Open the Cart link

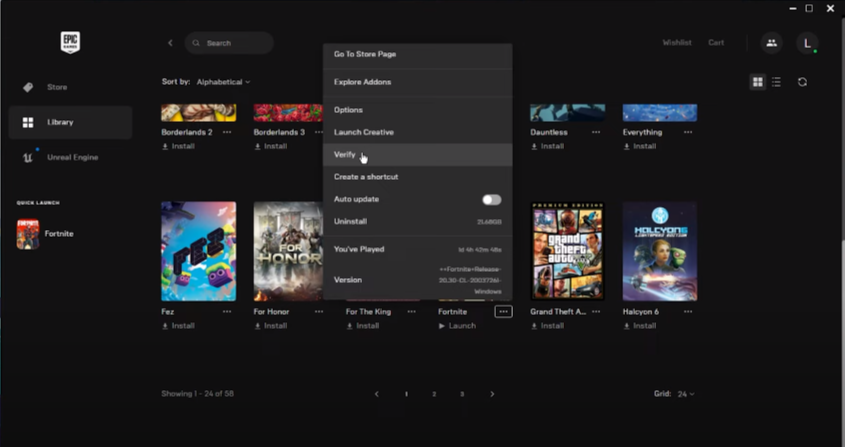click(x=716, y=43)
